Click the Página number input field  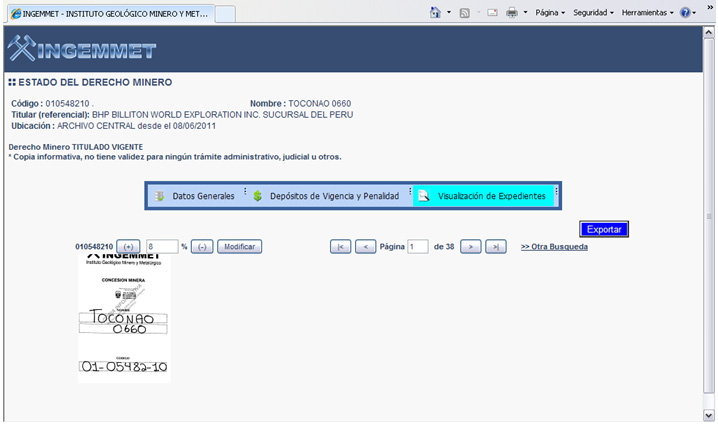[418, 246]
